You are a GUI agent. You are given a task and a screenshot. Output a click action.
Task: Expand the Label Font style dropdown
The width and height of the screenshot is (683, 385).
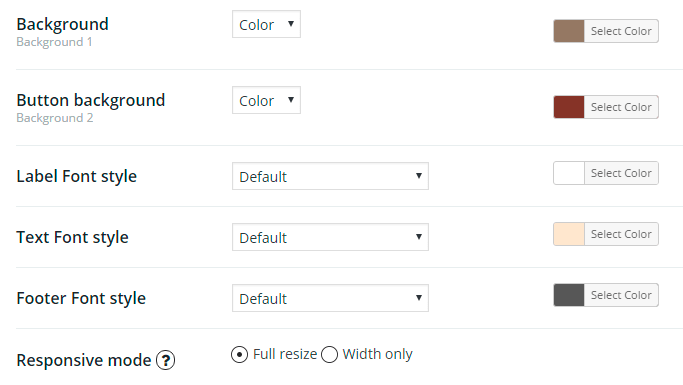coord(330,176)
